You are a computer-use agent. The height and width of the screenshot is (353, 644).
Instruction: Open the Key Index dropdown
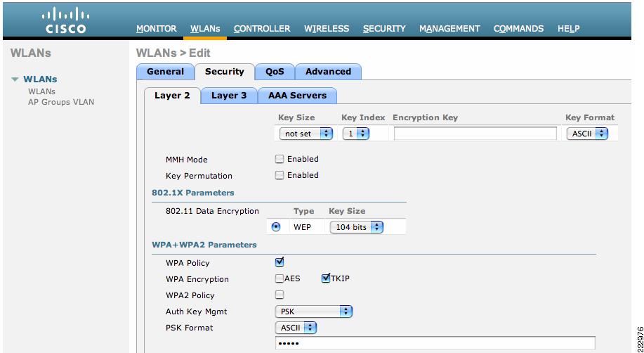(x=356, y=134)
